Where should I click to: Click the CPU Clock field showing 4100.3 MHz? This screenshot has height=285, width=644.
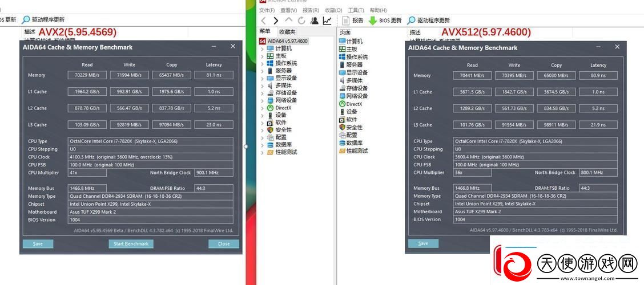151,157
